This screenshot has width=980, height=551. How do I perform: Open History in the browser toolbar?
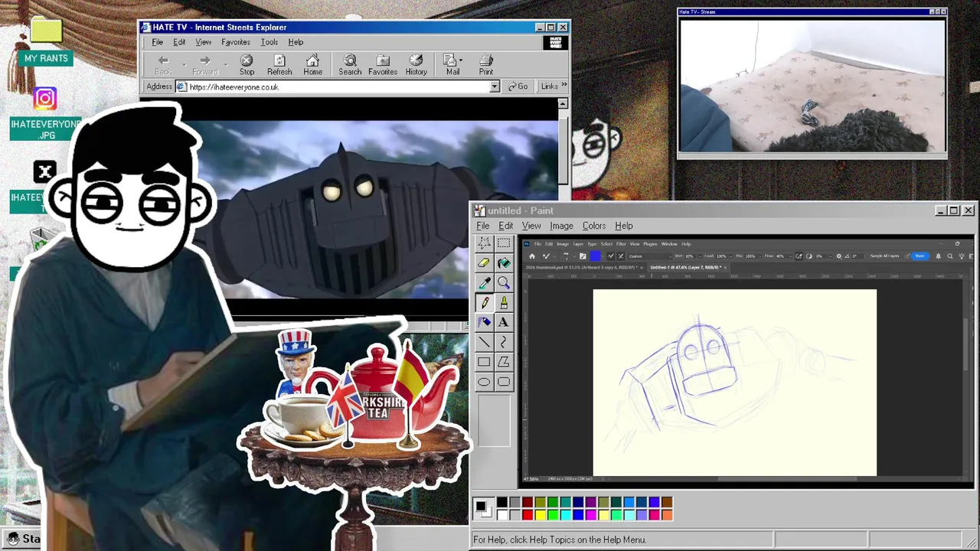(416, 65)
